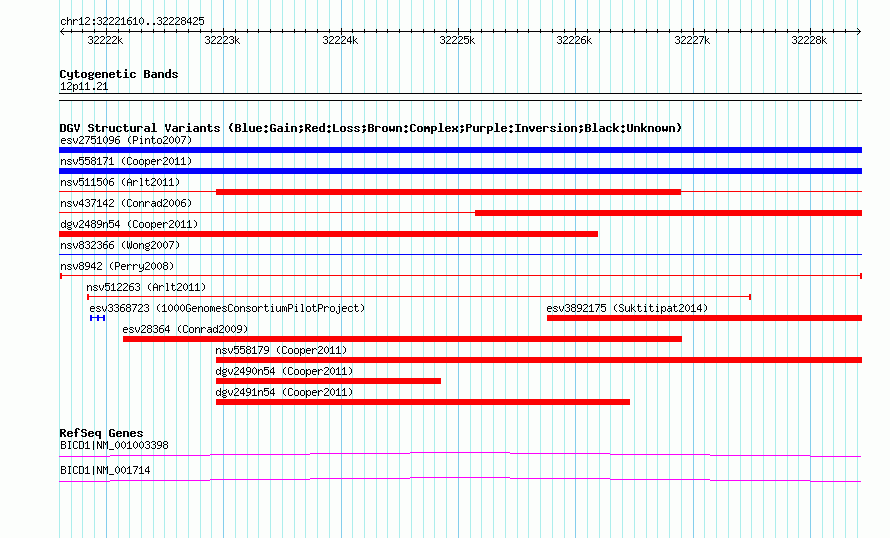Open the nsv832366 (Wong2007) variant label
890x538 pixels.
pos(120,245)
